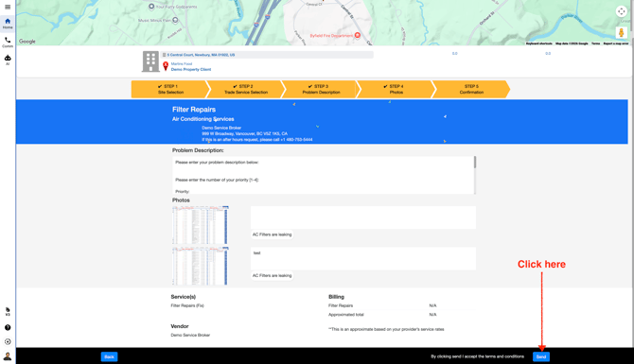The width and height of the screenshot is (634, 364).
Task: Open the map Terms link
Action: (x=595, y=43)
